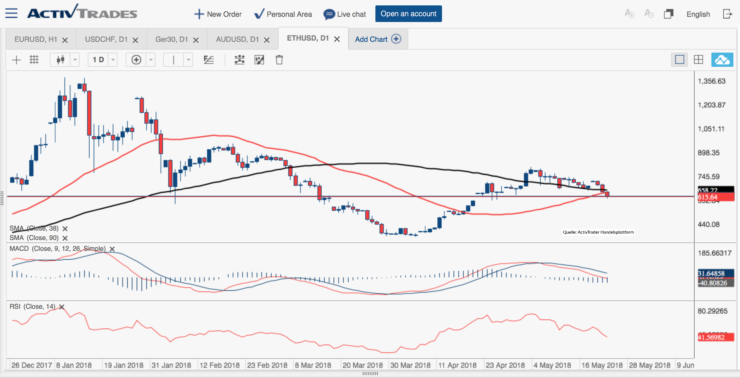Click the candlestick chart type icon
Viewport: 740px width, 378px height.
coord(60,60)
